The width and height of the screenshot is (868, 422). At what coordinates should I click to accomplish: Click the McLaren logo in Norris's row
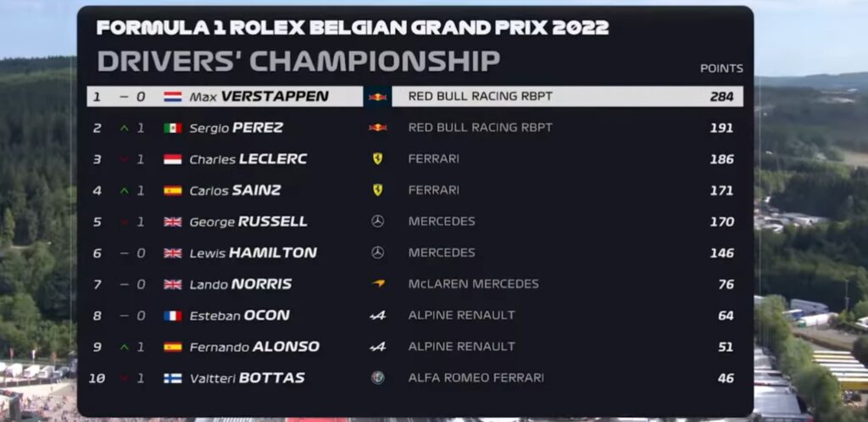click(377, 284)
